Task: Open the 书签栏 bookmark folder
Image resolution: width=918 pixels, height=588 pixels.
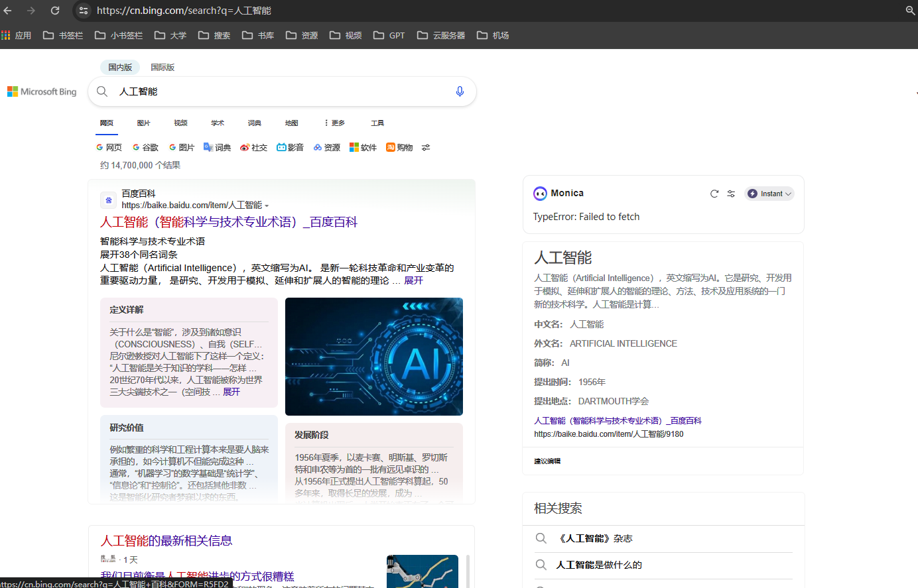Action: (63, 35)
